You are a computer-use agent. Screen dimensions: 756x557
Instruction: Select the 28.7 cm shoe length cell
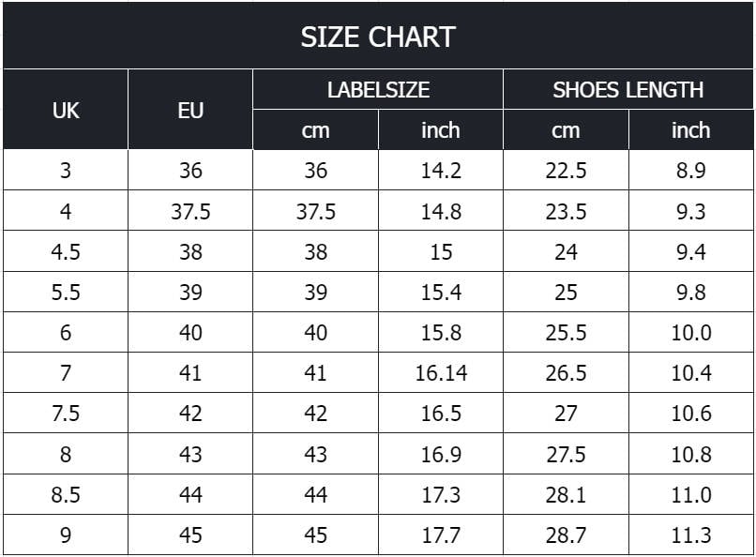tap(567, 535)
